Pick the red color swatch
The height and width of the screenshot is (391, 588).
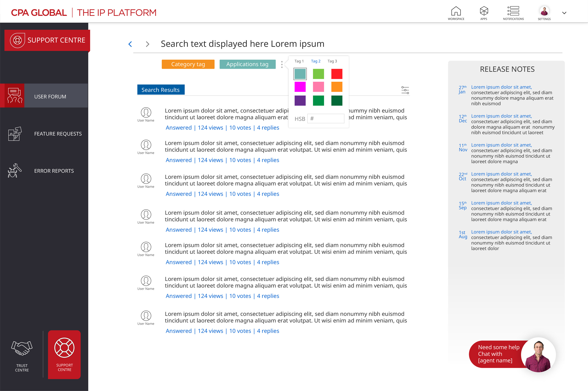click(x=337, y=74)
